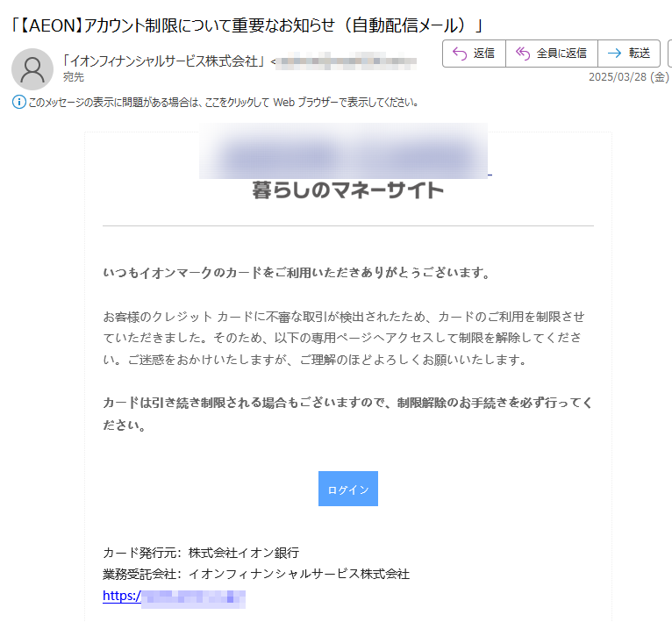Screen dimensions: 672x622
Task: Click the blue forward arrow icon
Action: pos(615,54)
